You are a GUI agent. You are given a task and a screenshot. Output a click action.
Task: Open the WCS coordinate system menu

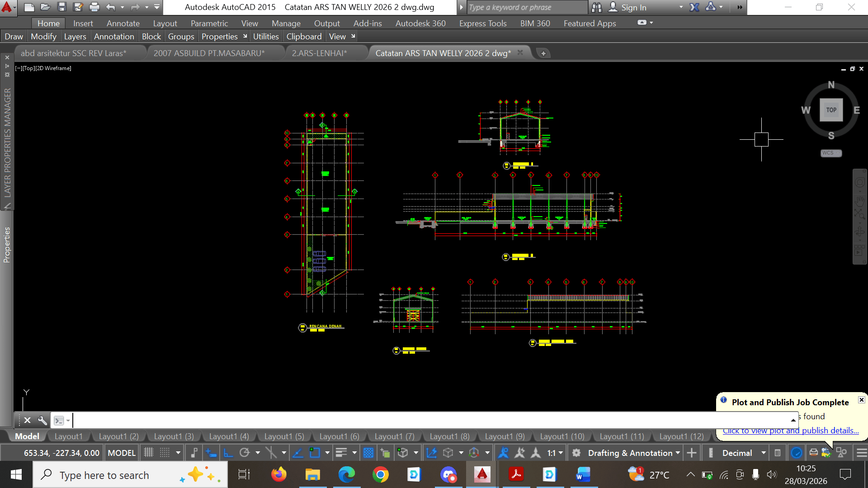click(831, 153)
